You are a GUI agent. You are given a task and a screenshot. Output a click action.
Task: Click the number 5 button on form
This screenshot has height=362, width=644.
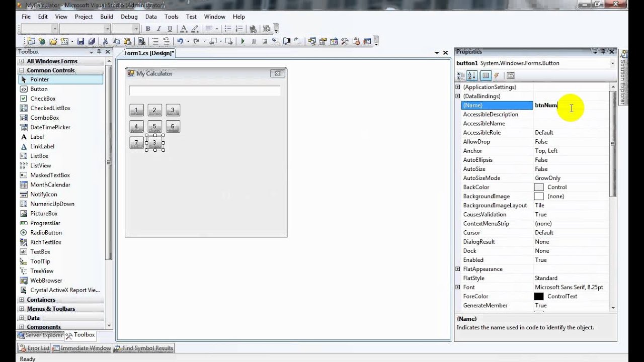point(154,126)
